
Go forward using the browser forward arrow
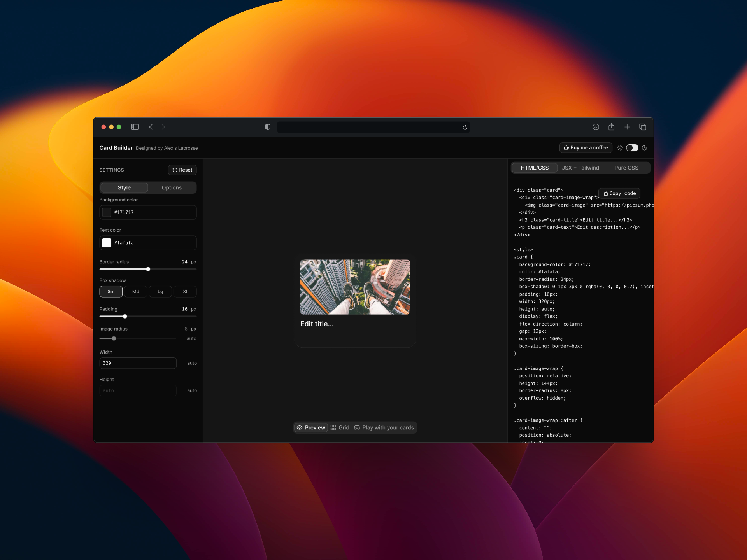tap(163, 127)
